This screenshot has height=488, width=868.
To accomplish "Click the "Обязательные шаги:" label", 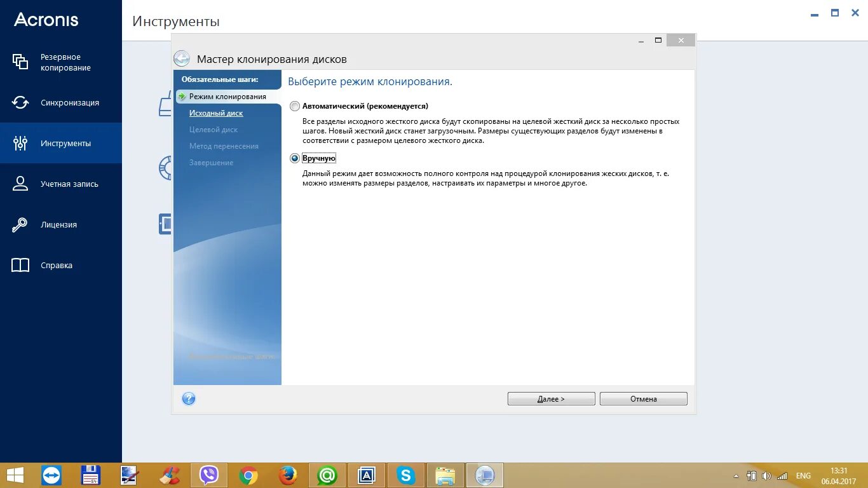I will point(220,79).
